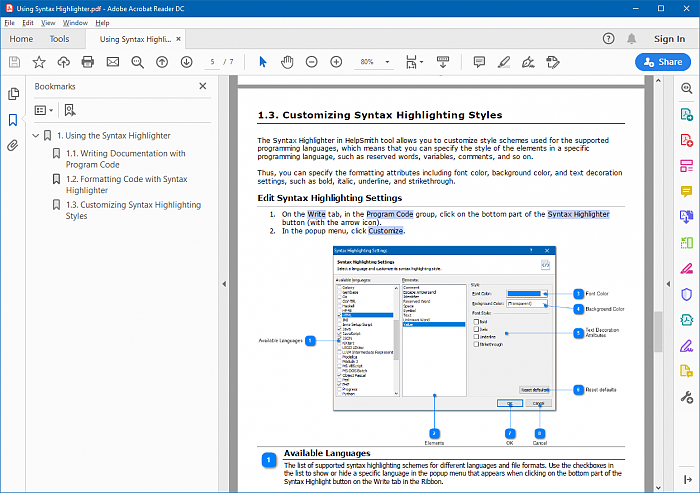This screenshot has height=493, width=700.
Task: Open the bookmarks options dropdown menu
Action: tap(43, 110)
